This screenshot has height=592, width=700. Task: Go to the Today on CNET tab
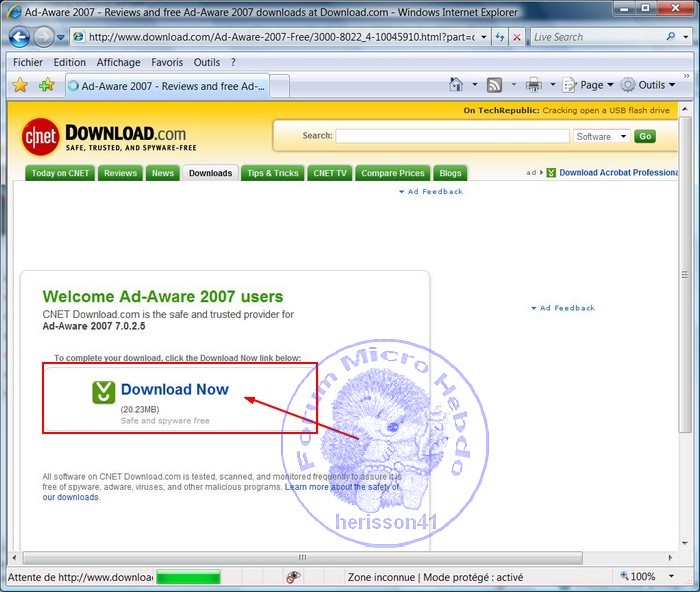coord(60,173)
